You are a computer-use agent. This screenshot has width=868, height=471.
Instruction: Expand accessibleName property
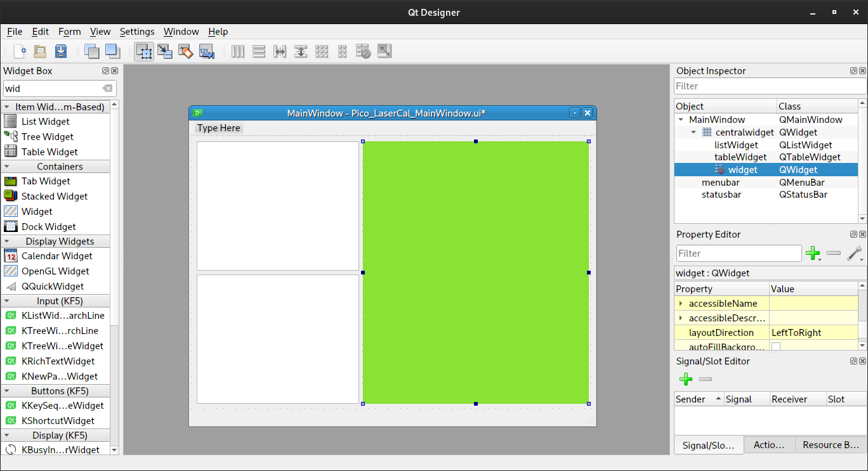click(x=681, y=304)
